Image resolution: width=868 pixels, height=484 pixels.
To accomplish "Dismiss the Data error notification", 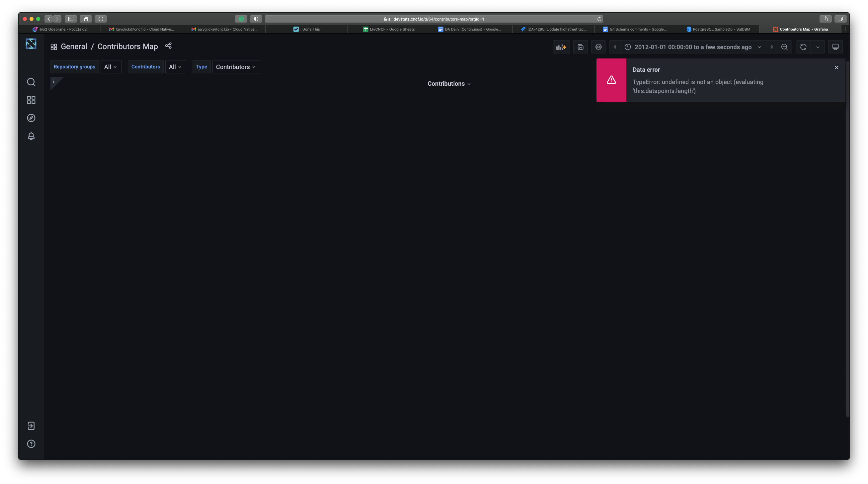I will point(836,67).
